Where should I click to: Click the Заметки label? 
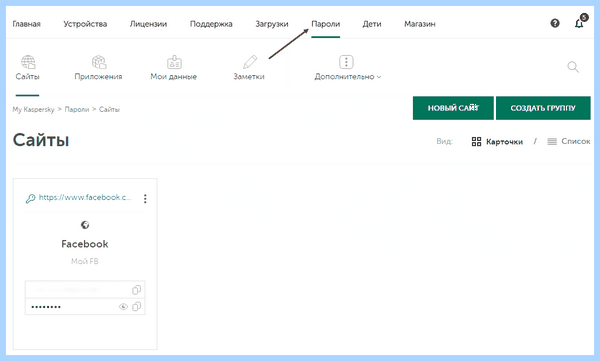pos(249,77)
